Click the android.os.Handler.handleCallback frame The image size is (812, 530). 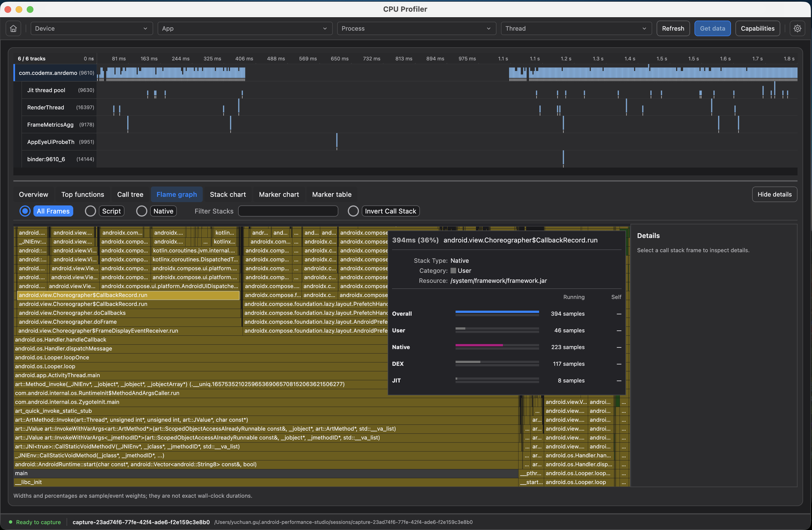pos(200,339)
